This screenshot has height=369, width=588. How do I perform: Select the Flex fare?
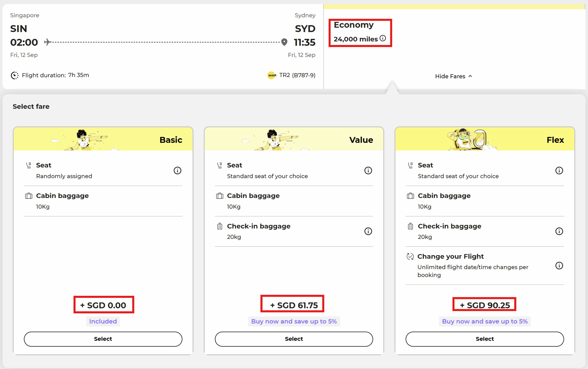(485, 339)
